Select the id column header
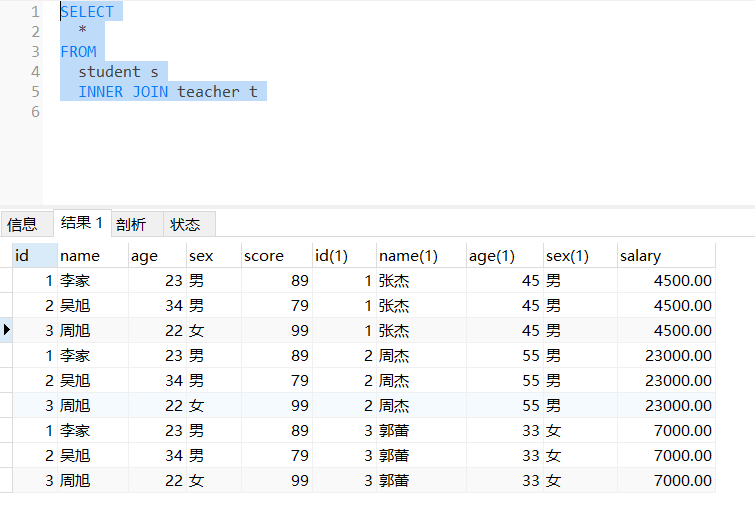Viewport: 755px width, 506px height. pyautogui.click(x=34, y=256)
